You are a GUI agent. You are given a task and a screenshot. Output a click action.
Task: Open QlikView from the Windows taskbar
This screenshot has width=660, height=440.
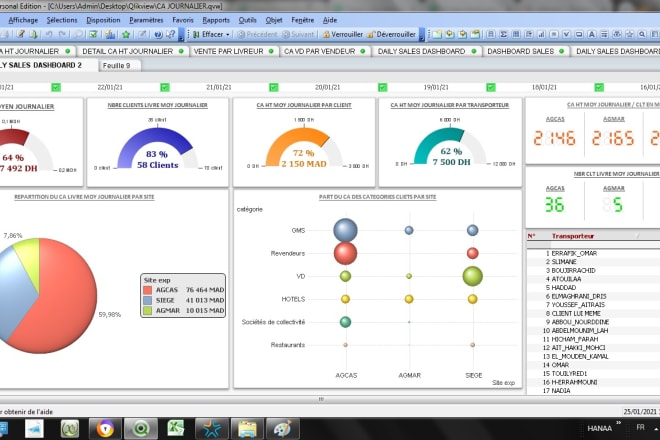(141, 429)
